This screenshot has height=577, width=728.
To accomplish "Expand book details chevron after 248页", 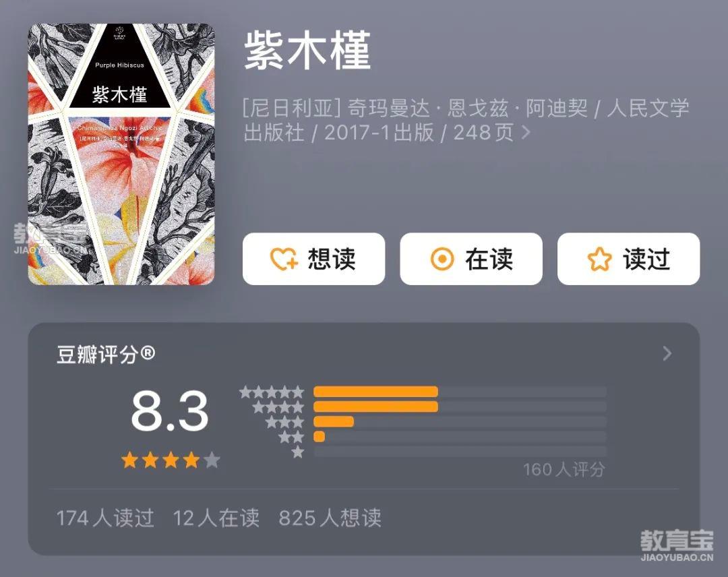I will coord(526,132).
